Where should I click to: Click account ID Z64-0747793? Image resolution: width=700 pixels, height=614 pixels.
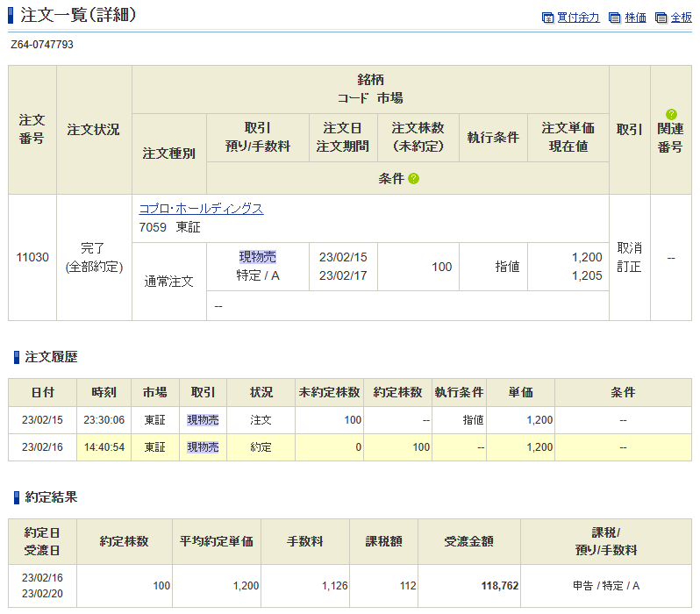(x=42, y=45)
